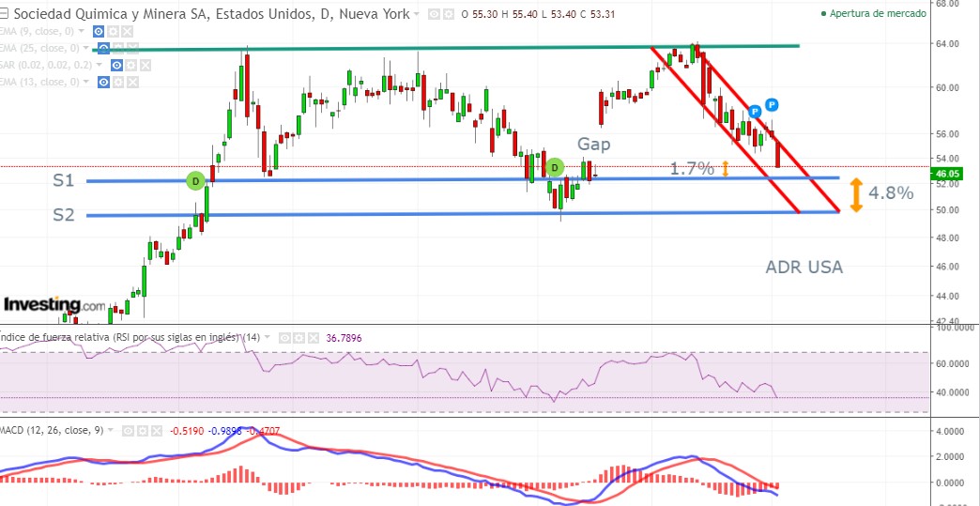Click the green D marker on the S1 line at left
This screenshot has height=506, width=980.
[x=195, y=181]
